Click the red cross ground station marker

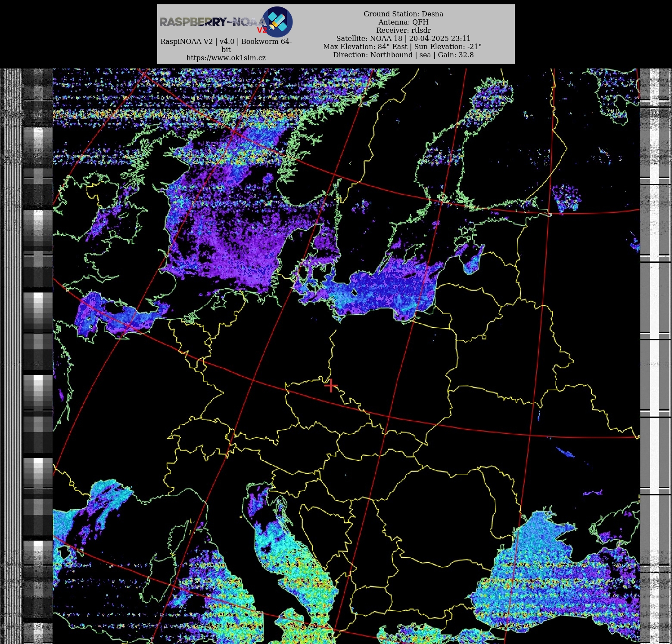point(331,386)
